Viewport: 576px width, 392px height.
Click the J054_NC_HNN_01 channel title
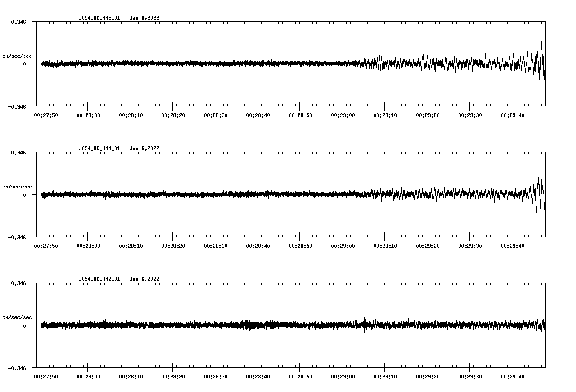coord(99,148)
